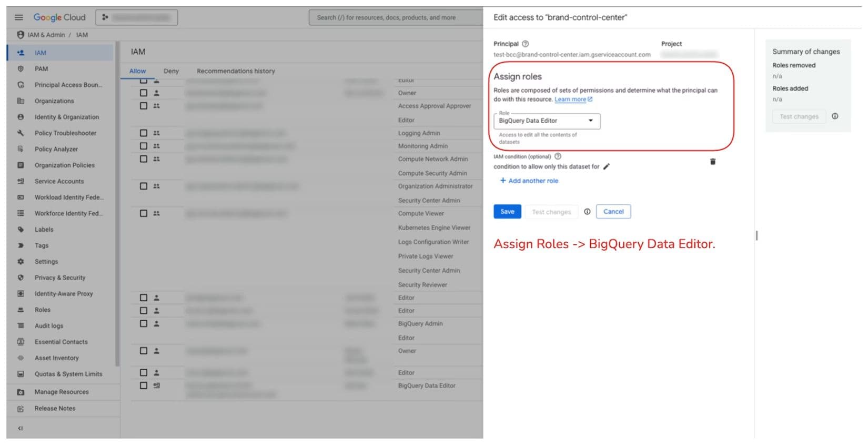
Task: Switch to the Allow tab
Action: 138,71
